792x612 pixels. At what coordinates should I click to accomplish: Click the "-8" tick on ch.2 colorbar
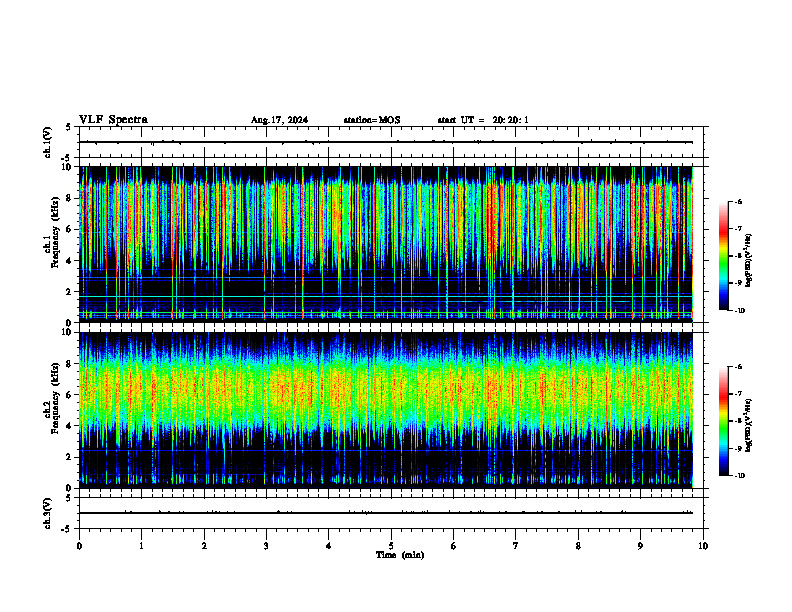coord(738,421)
